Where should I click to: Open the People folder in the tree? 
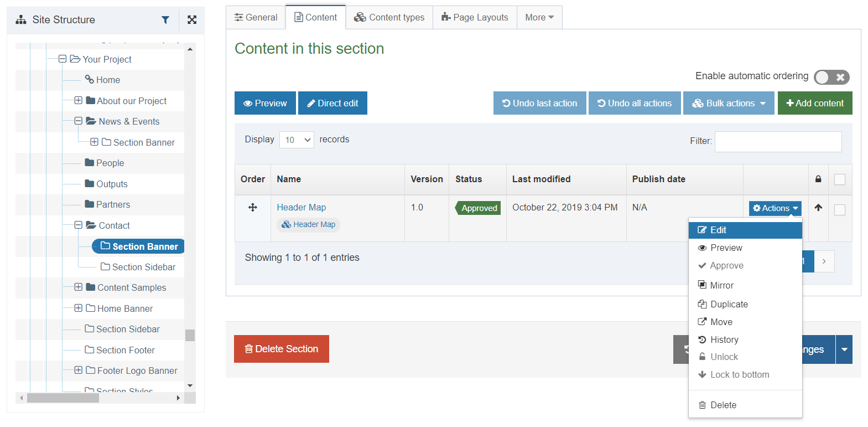tap(110, 163)
